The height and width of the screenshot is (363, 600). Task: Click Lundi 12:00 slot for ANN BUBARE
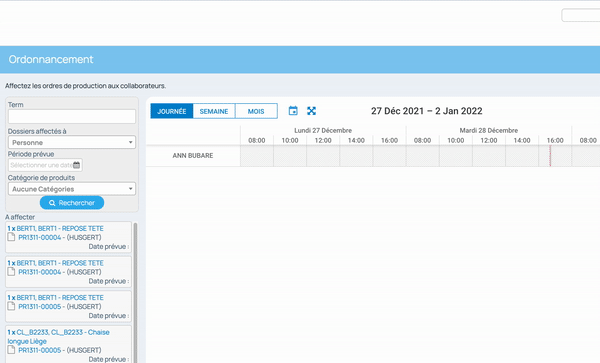tap(323, 156)
